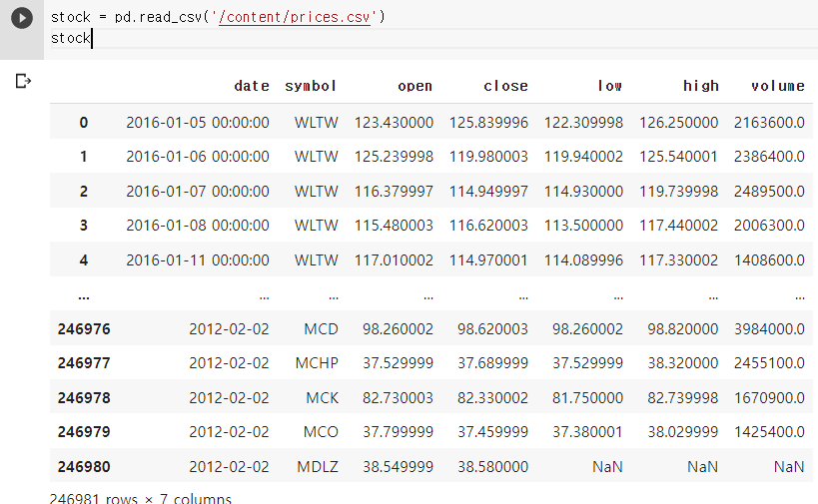The image size is (818, 504).
Task: Click the MDLZ symbol cell
Action: point(318,466)
